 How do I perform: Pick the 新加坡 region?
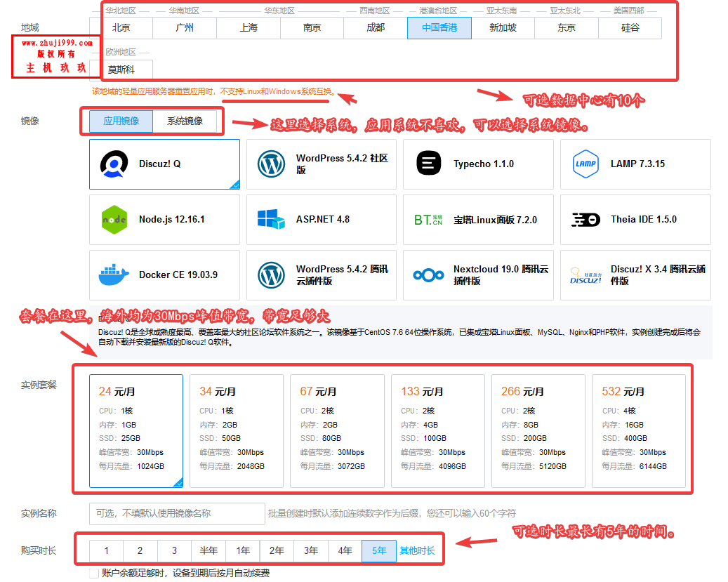503,28
